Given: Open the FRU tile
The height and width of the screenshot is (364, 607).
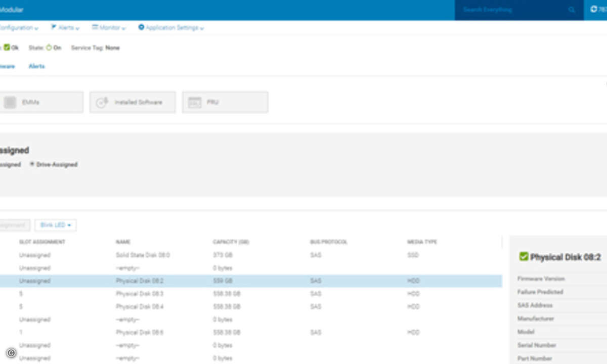Looking at the screenshot, I should pos(225,102).
